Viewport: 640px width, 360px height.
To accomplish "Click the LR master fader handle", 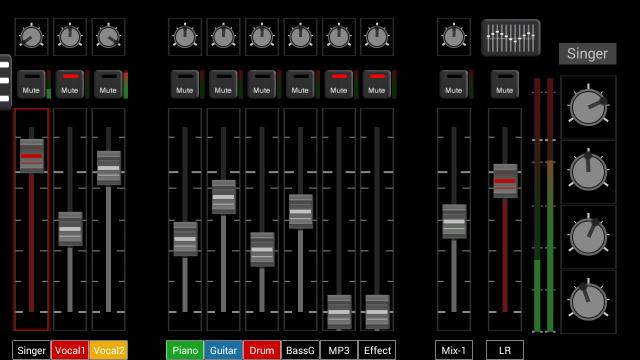I will pos(505,181).
